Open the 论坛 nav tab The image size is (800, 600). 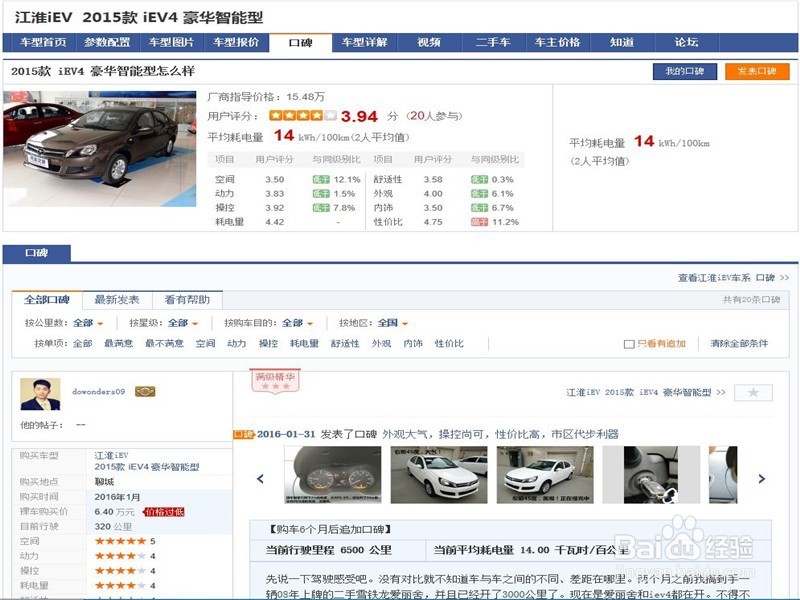(x=686, y=42)
